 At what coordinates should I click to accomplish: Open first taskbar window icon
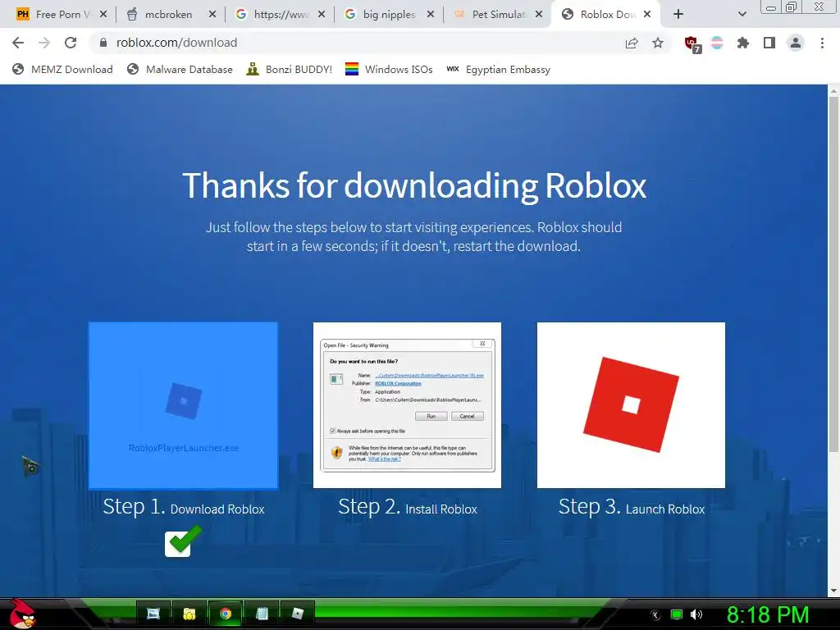click(x=153, y=614)
